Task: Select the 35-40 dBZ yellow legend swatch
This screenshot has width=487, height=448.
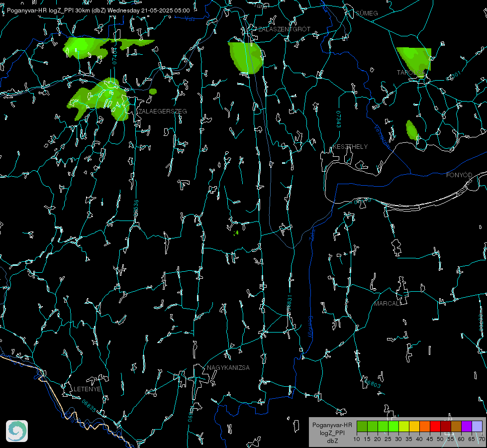Action: [415, 426]
